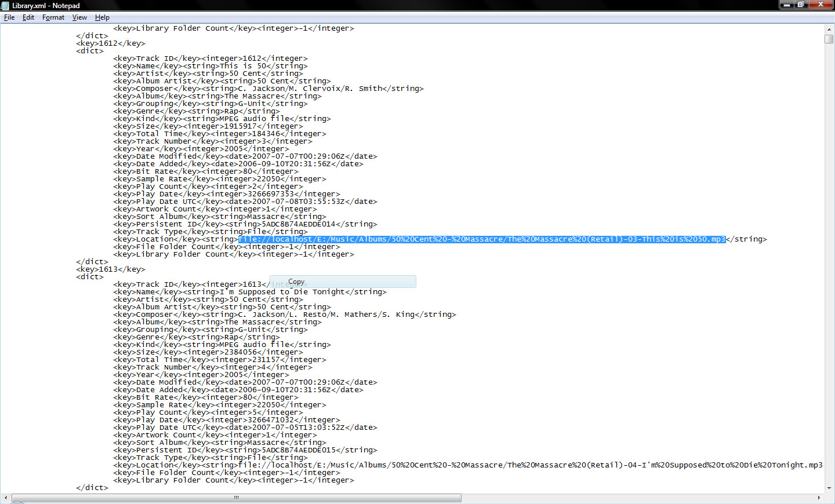Screen dimensions: 835x504
Task: Click the vertical scrollbar down arrow
Action: click(x=829, y=488)
